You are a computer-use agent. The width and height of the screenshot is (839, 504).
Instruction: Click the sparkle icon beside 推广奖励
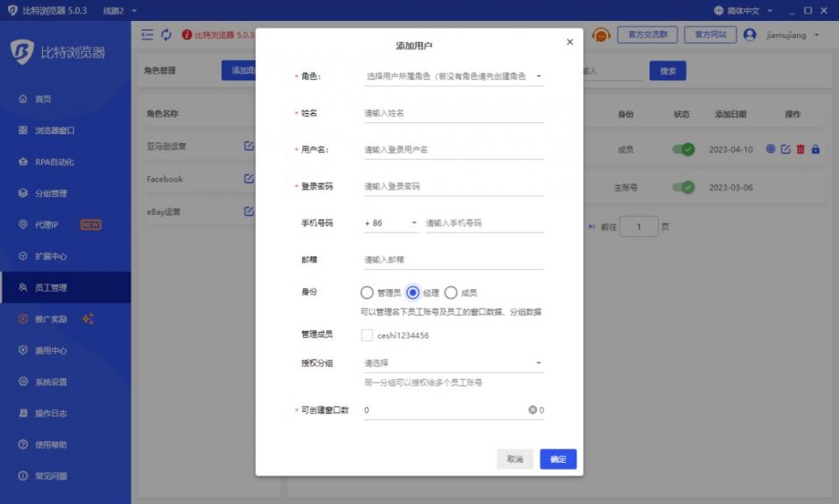87,319
